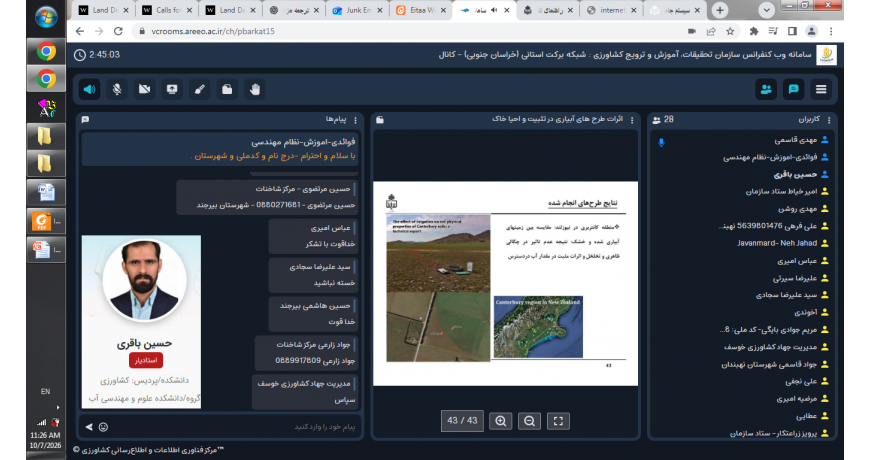This screenshot has height=460, width=870.
Task: Open the whiteboard brush tool
Action: [200, 89]
